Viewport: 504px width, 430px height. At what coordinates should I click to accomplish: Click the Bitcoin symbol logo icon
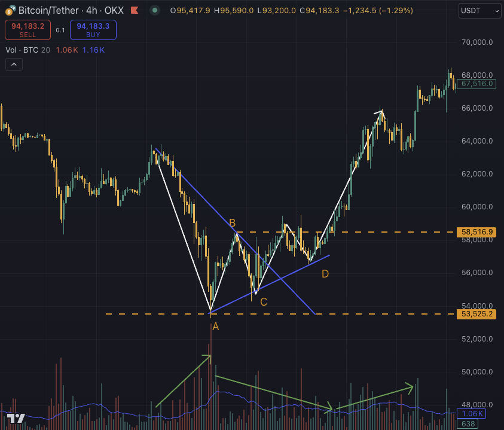9,12
